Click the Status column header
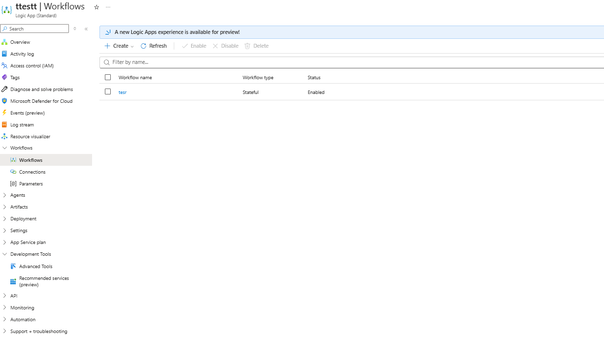604x364 pixels. point(314,78)
